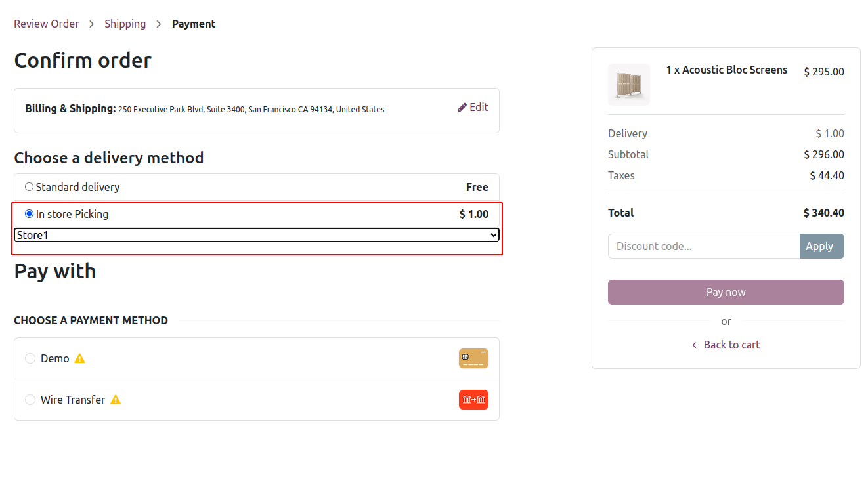868x483 pixels.
Task: Focus the Discount code input field
Action: pyautogui.click(x=704, y=246)
